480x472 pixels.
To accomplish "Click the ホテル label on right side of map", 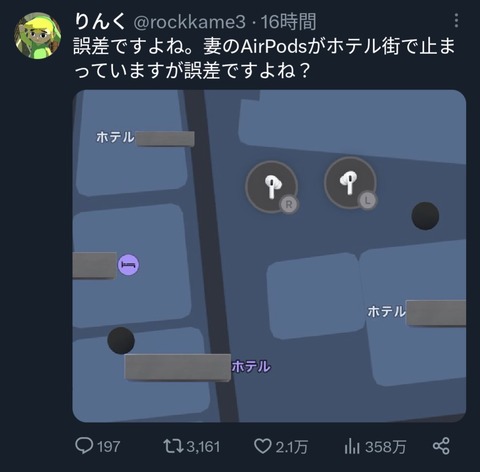I will pyautogui.click(x=387, y=312).
